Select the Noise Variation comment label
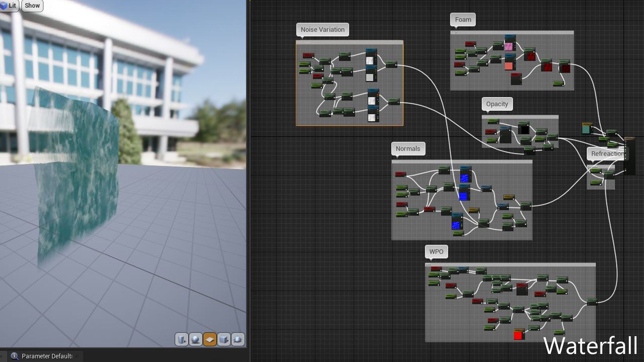The width and height of the screenshot is (644, 362). [322, 29]
